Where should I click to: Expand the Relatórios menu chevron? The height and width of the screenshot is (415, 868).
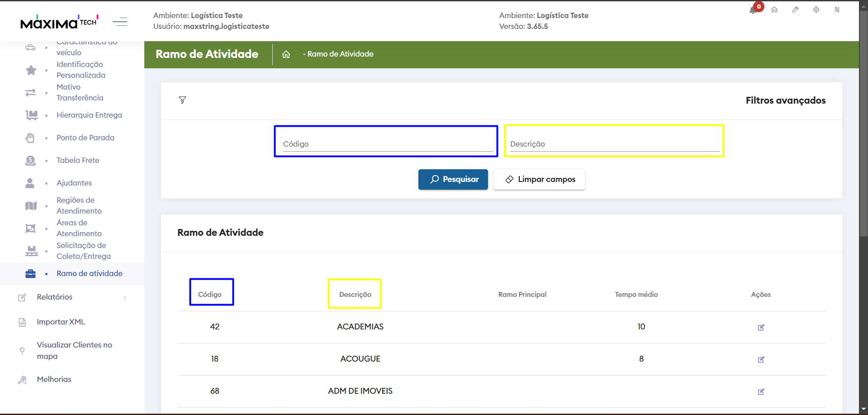(125, 297)
